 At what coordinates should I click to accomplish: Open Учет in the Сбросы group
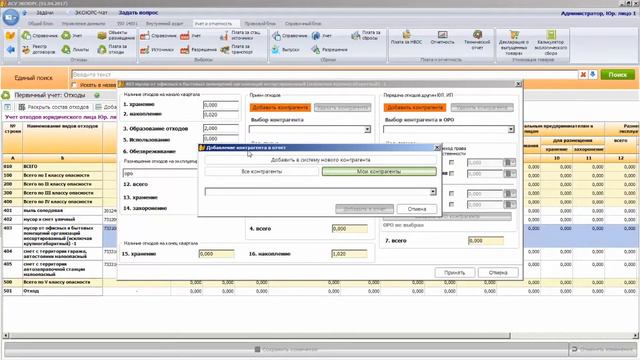[x=322, y=36]
